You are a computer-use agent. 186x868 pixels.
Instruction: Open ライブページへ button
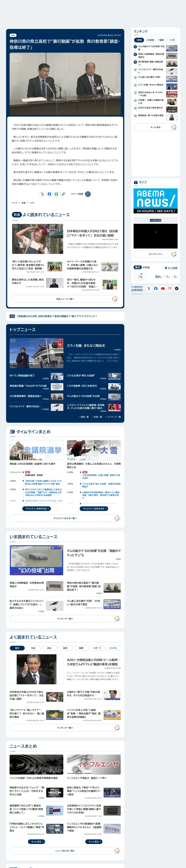coord(155,254)
